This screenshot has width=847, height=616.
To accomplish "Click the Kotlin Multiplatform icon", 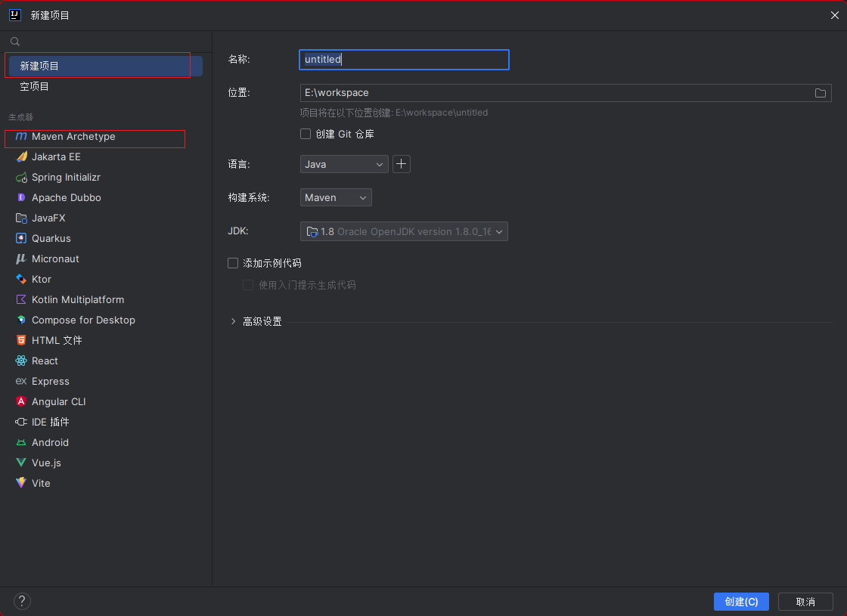I will click(x=21, y=299).
